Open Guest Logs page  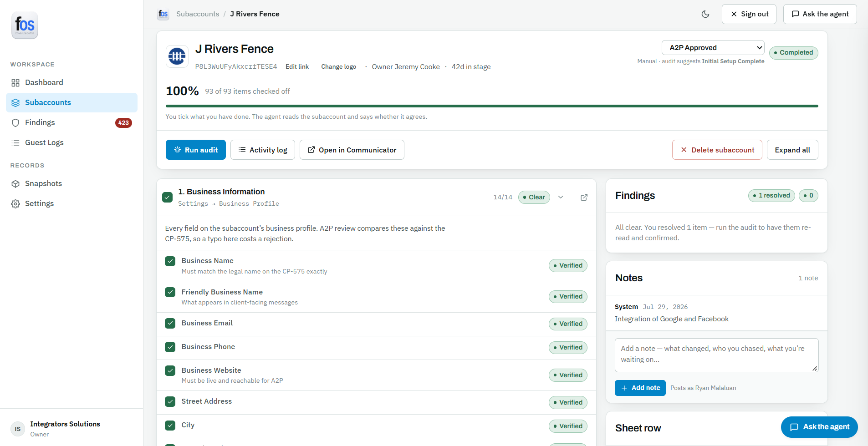click(71, 142)
